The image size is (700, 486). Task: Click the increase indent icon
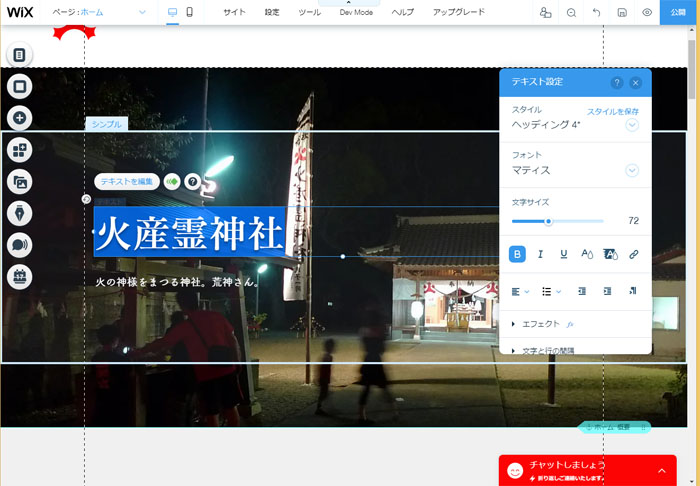pos(607,291)
